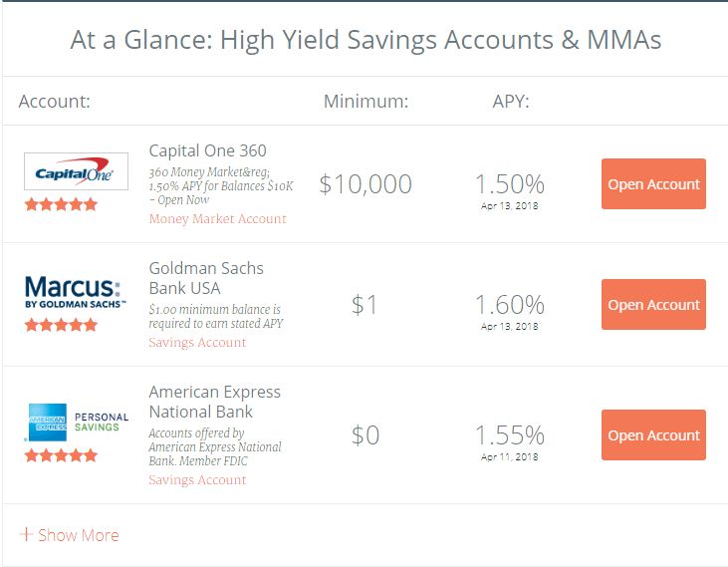Click the plus icon beside Show More
The image size is (728, 567).
(x=26, y=534)
